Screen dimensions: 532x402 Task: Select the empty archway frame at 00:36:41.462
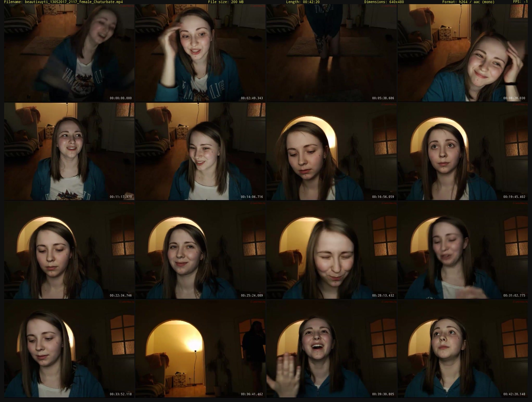point(200,349)
